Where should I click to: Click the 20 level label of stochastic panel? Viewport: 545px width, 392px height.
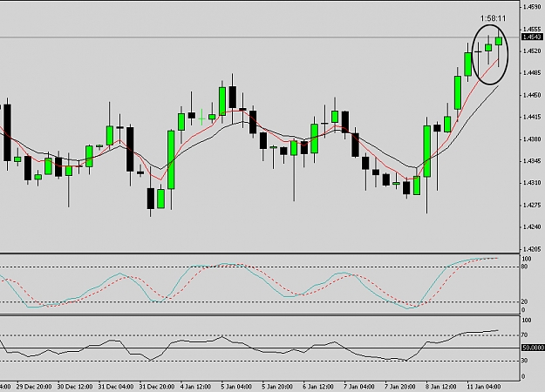524,301
